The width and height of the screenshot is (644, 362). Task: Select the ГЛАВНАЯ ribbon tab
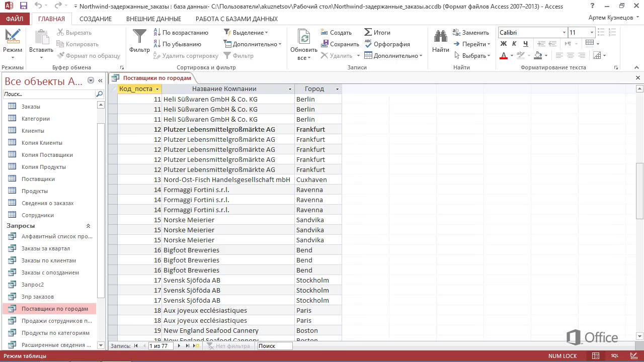click(51, 19)
